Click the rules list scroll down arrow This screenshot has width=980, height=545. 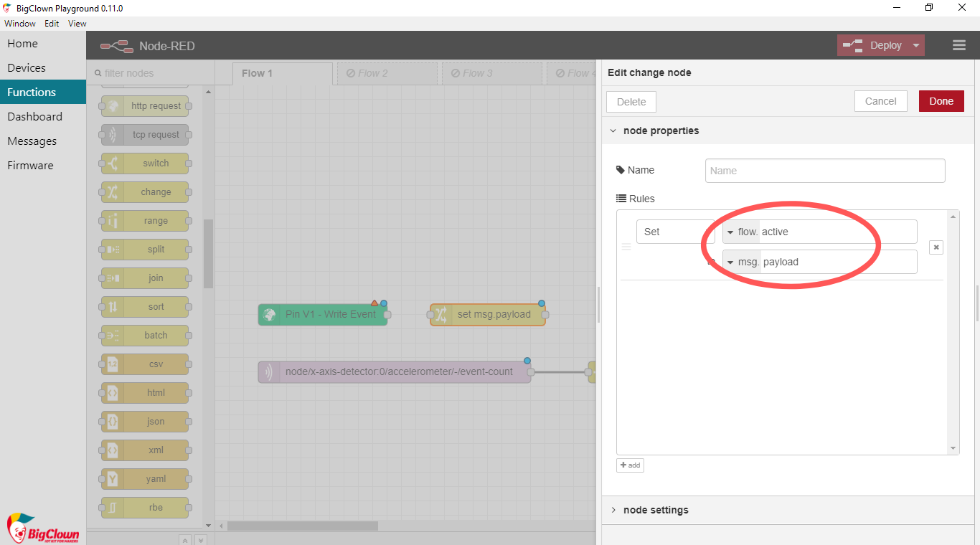[953, 448]
